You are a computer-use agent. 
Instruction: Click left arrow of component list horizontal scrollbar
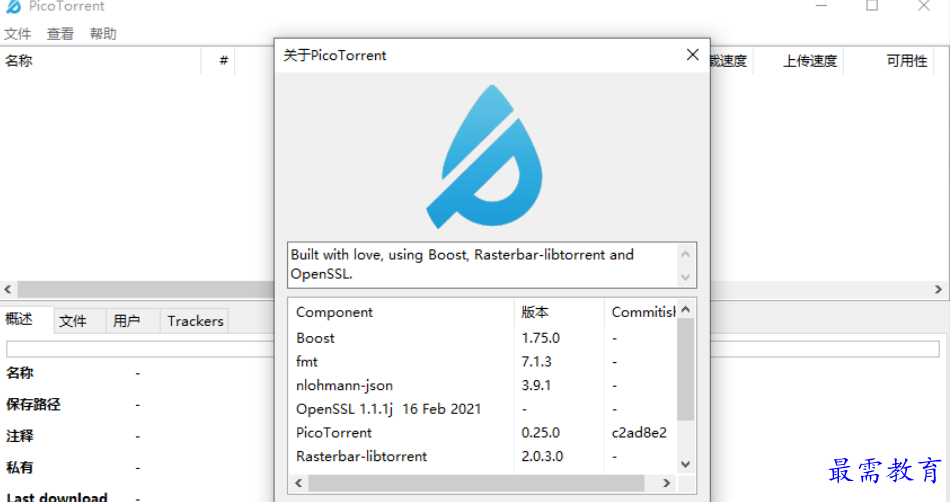coord(299,483)
